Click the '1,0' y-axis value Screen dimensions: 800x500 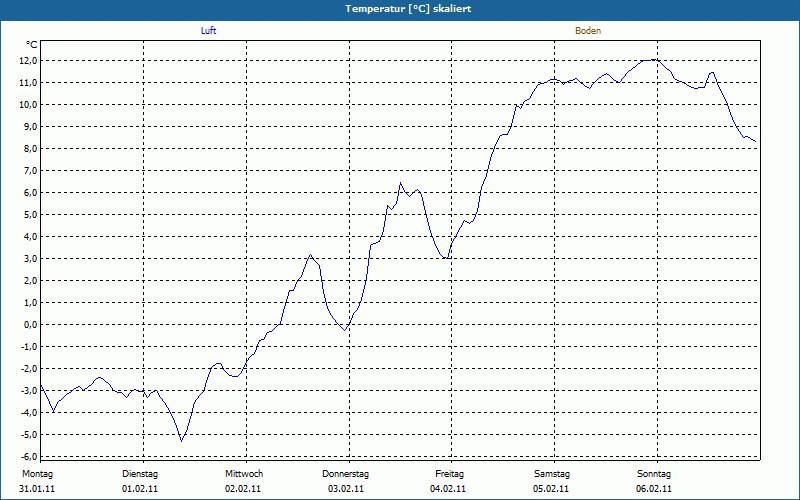[31, 303]
